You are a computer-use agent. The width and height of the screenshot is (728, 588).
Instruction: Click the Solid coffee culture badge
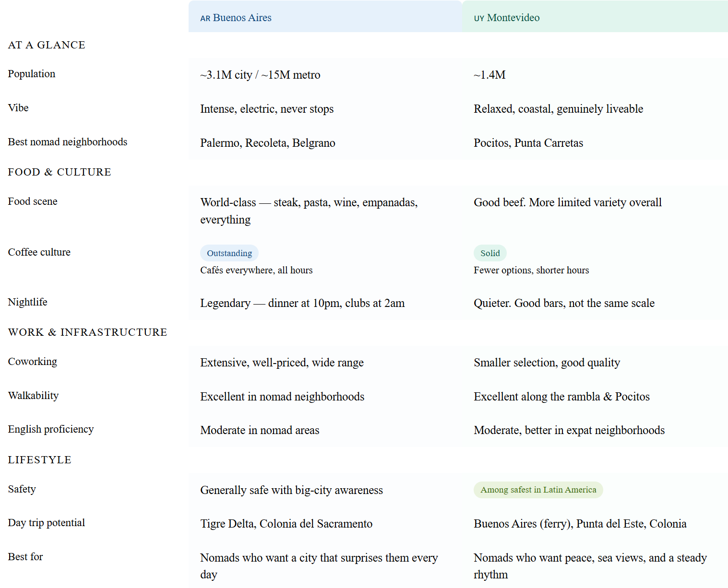coord(490,253)
